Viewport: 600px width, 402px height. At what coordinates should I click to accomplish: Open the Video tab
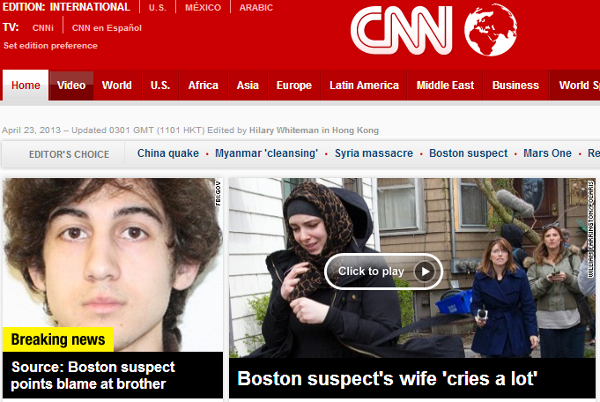click(71, 85)
